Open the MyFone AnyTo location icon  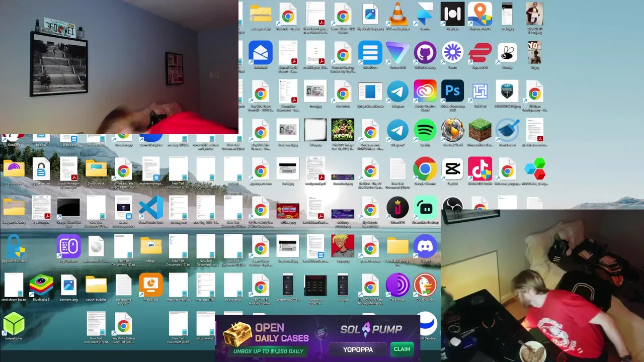point(480,14)
